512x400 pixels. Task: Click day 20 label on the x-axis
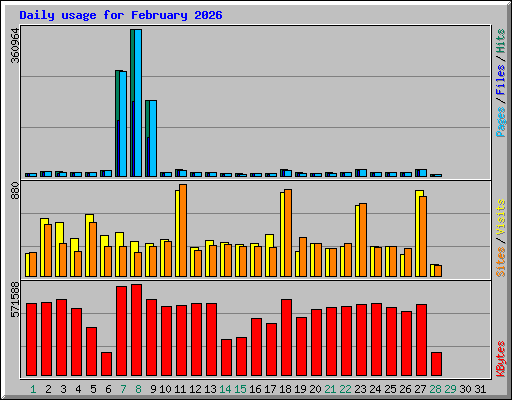click(315, 389)
